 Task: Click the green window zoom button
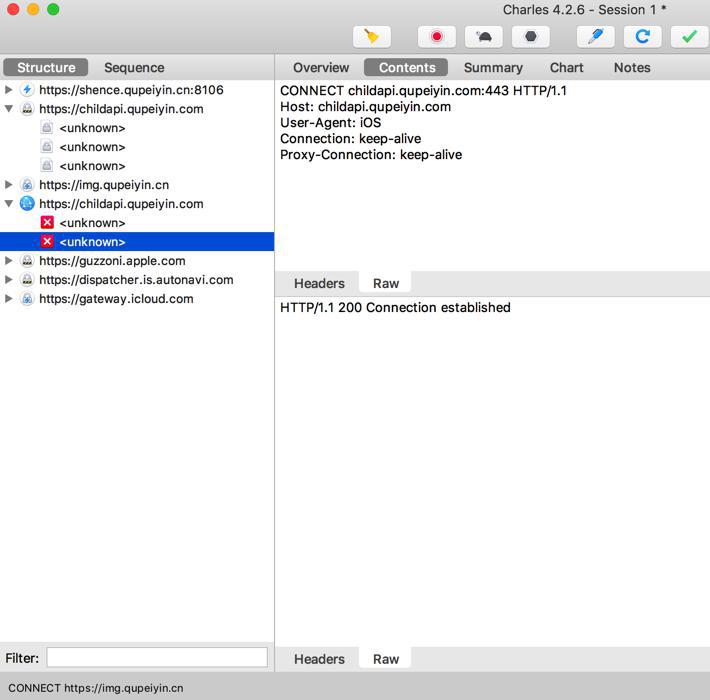tap(53, 9)
